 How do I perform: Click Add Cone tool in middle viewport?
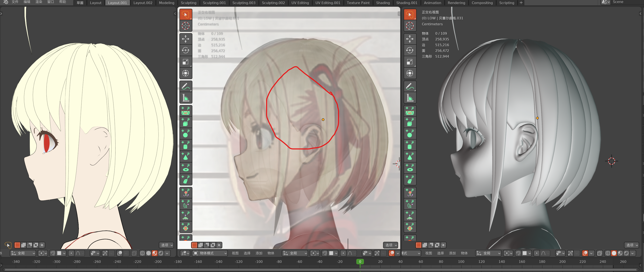186,157
